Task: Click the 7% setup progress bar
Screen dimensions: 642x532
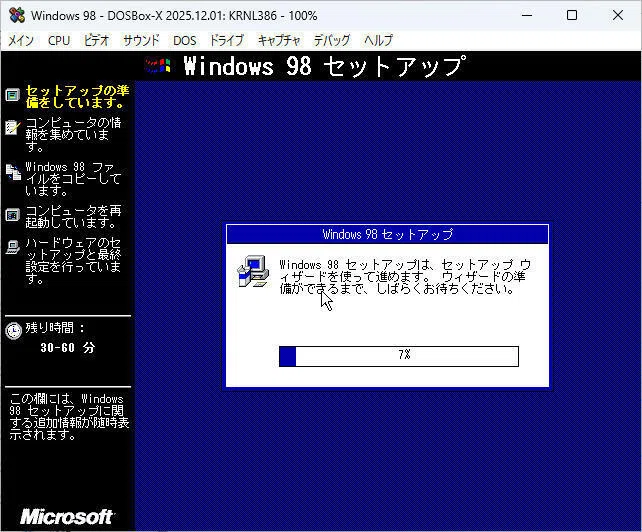Action: [x=399, y=356]
